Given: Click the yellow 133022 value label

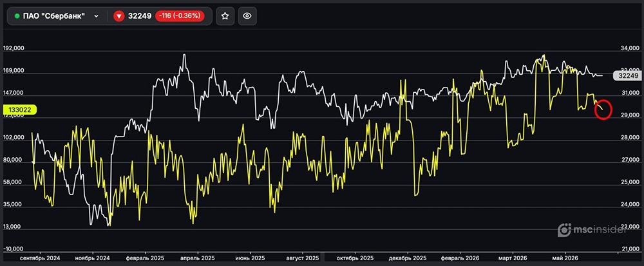Looking at the screenshot, I should pos(20,109).
